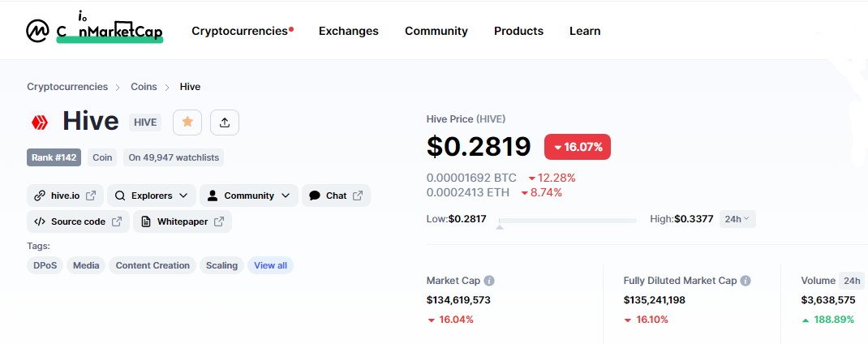Image resolution: width=868 pixels, height=344 pixels.
Task: Expand the Explorers dropdown
Action: point(151,196)
